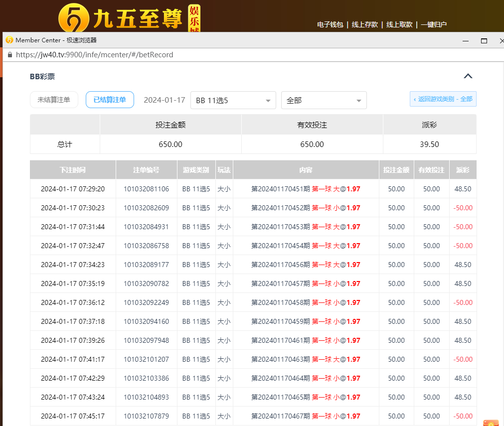Screen dimensions: 504x426
Task: Maximize the Member Center window
Action: 484,41
